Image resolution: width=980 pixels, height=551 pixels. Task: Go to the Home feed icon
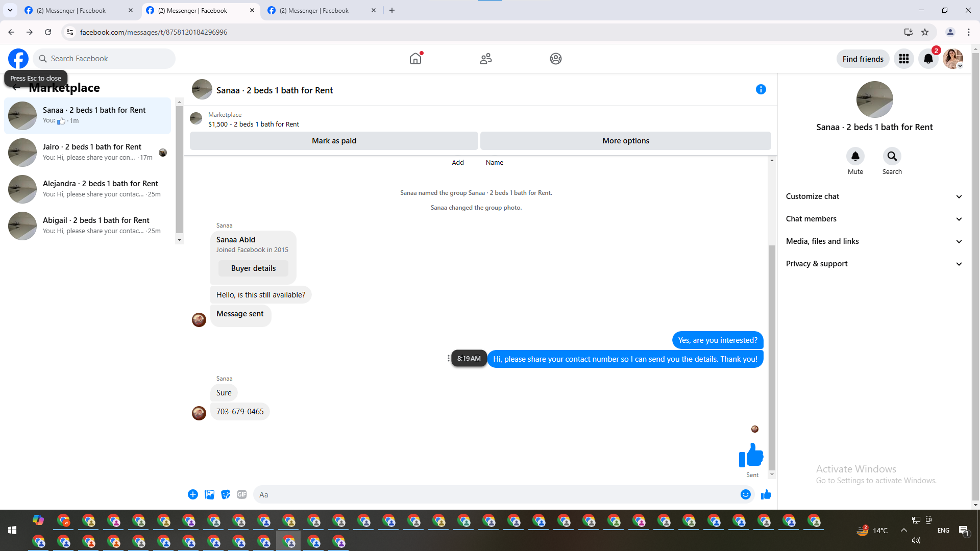(415, 59)
